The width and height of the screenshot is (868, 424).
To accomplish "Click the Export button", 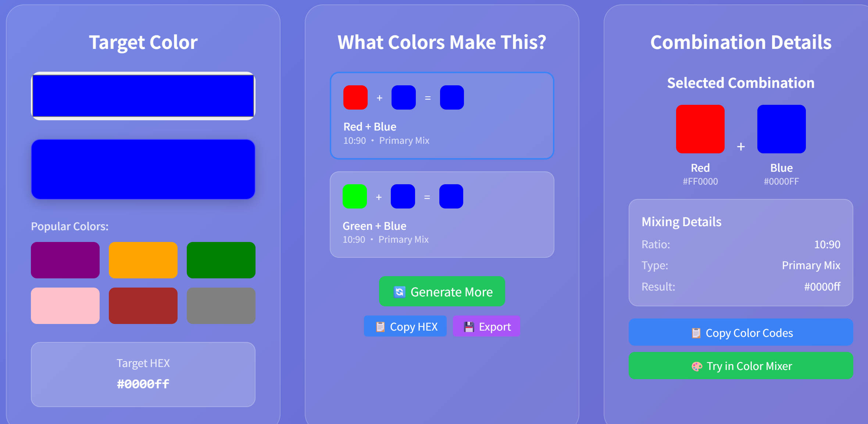I will pyautogui.click(x=486, y=326).
